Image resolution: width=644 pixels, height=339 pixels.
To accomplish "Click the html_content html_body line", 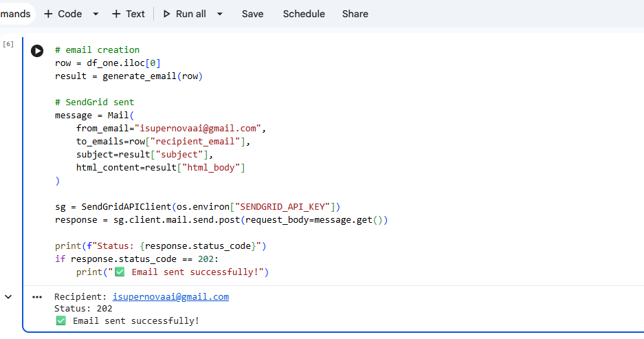I will pos(161,168).
